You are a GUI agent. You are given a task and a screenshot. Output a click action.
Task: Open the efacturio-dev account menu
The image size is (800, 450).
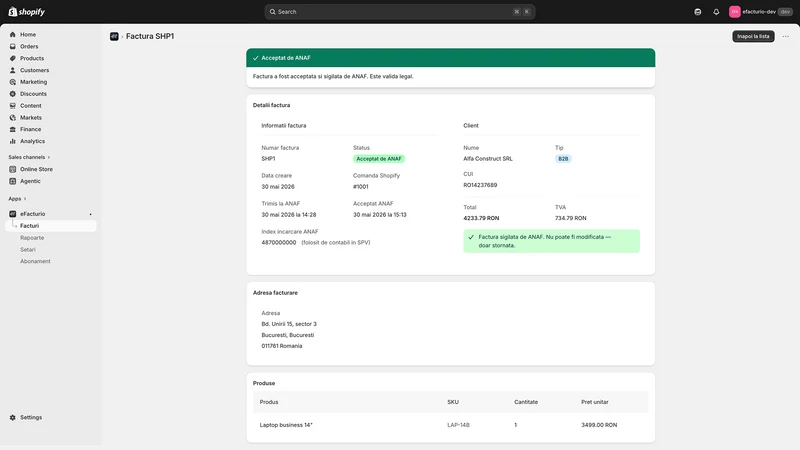click(x=760, y=12)
